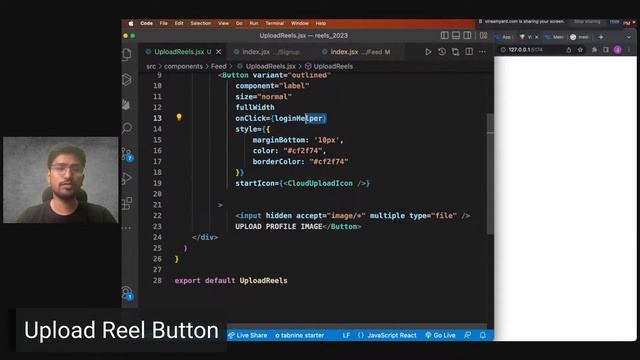Click the loginHelper text on line 13
The height and width of the screenshot is (360, 640).
click(298, 118)
